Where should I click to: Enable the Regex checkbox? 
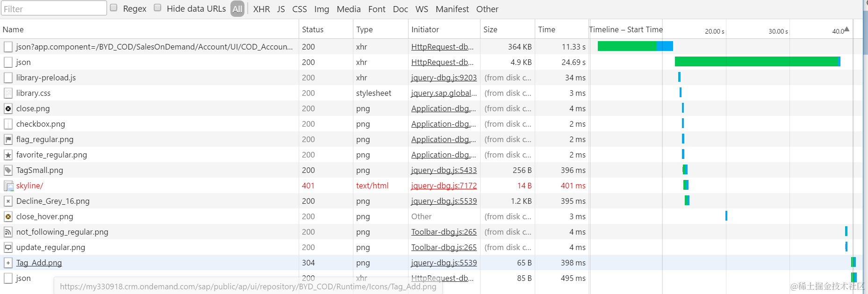coord(114,7)
